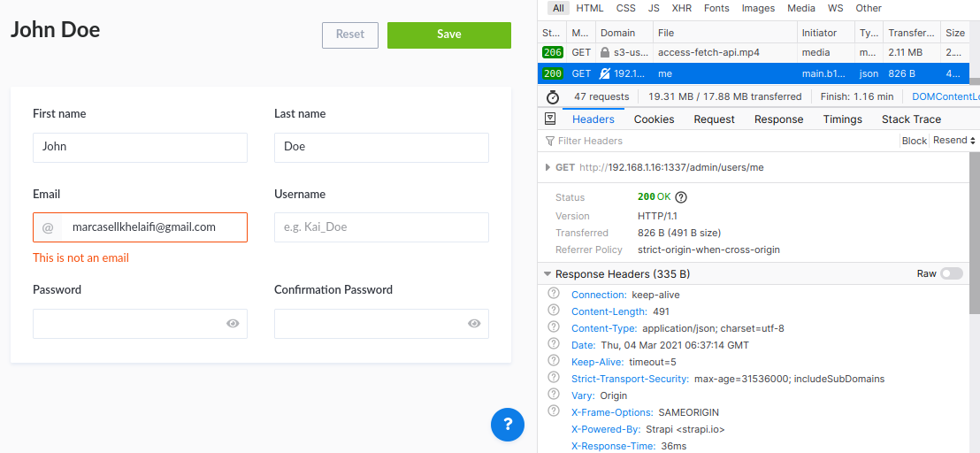This screenshot has width=980, height=453.
Task: Click the 'This is not an email' error text
Action: 81,257
